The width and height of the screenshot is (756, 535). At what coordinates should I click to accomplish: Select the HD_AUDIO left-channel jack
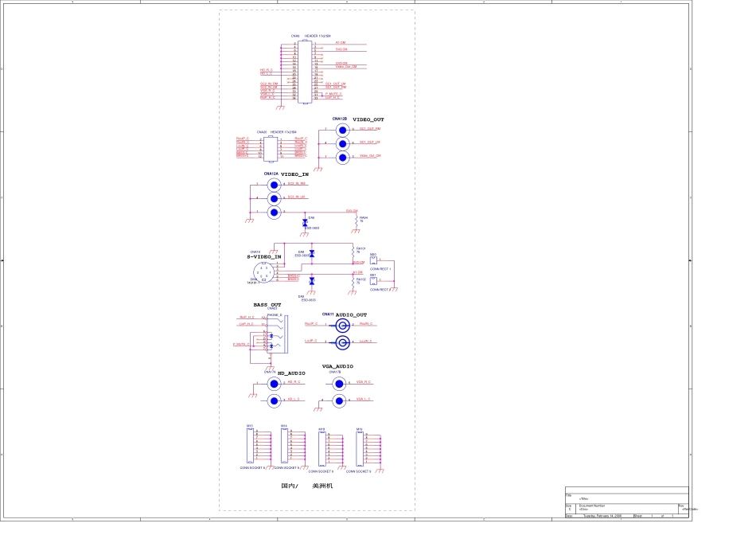pyautogui.click(x=274, y=401)
